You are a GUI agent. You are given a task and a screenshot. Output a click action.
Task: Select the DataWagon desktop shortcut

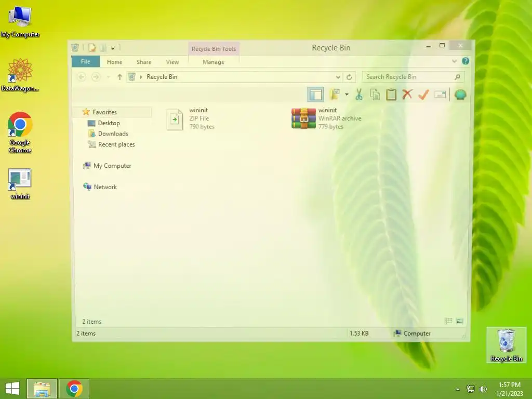coord(20,75)
